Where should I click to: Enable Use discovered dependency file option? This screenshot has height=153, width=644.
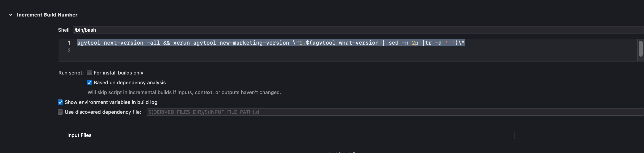click(60, 112)
